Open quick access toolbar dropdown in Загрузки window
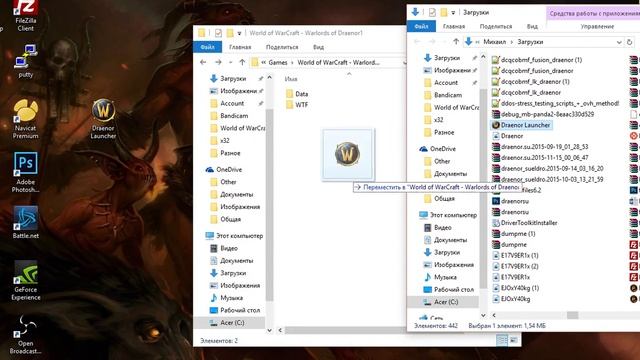Image resolution: width=640 pixels, height=360 pixels. pyautogui.click(x=453, y=13)
